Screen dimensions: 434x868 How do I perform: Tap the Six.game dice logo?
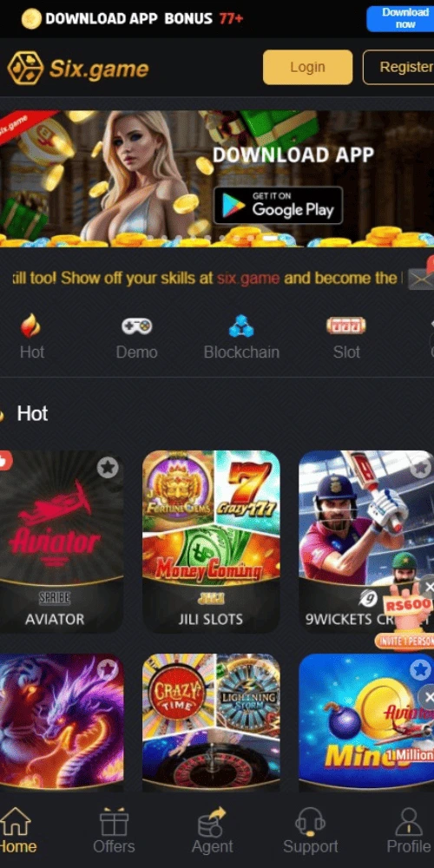click(25, 68)
